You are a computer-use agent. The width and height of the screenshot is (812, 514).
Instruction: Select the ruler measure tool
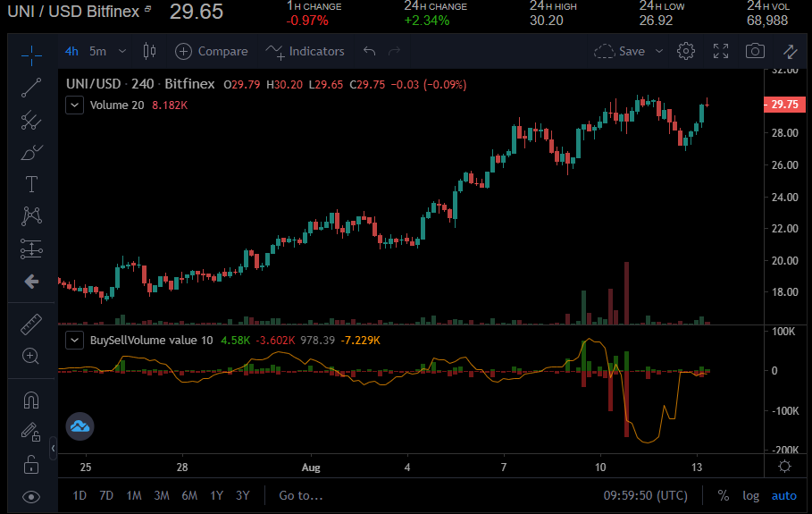31,324
